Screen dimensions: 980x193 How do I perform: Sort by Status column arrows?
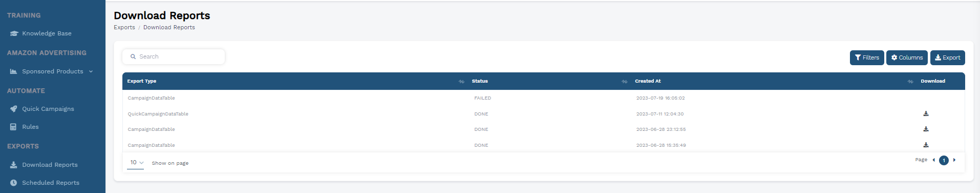(624, 82)
